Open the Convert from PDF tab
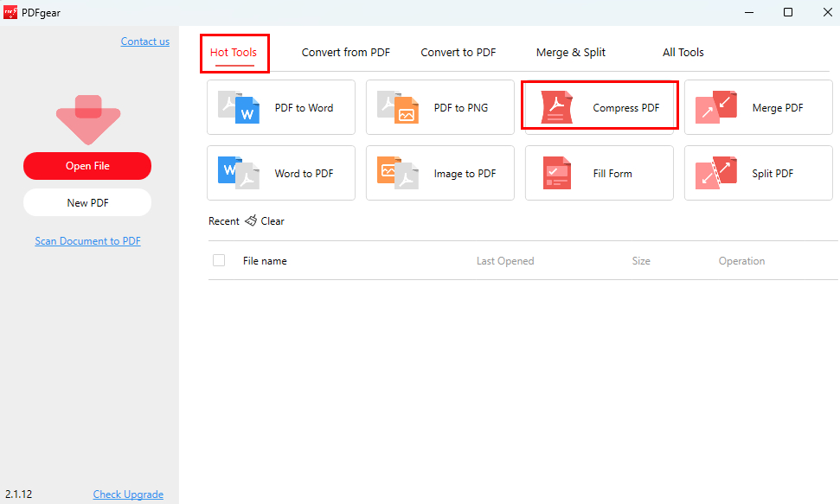840x504 pixels. click(345, 52)
